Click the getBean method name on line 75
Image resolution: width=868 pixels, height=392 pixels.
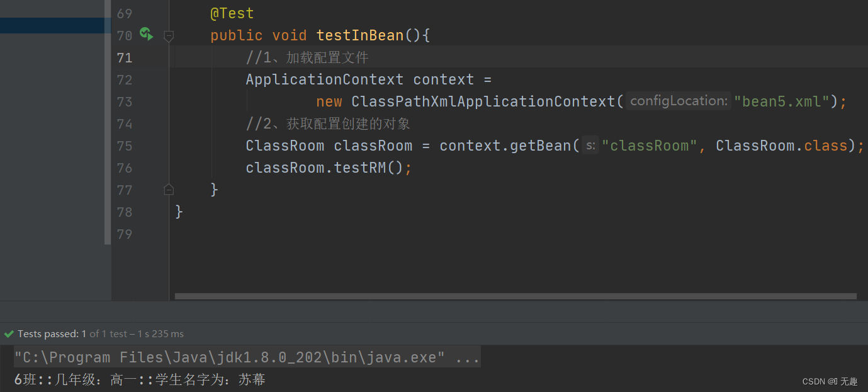pos(543,145)
